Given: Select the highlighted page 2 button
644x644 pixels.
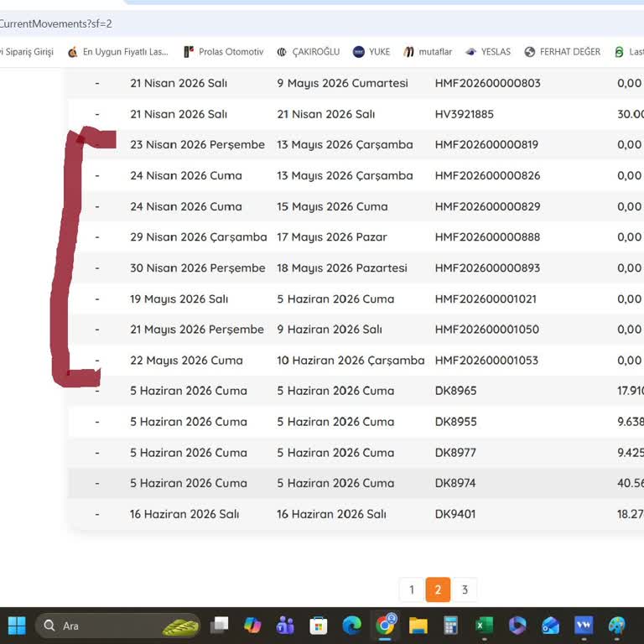Looking at the screenshot, I should click(438, 589).
